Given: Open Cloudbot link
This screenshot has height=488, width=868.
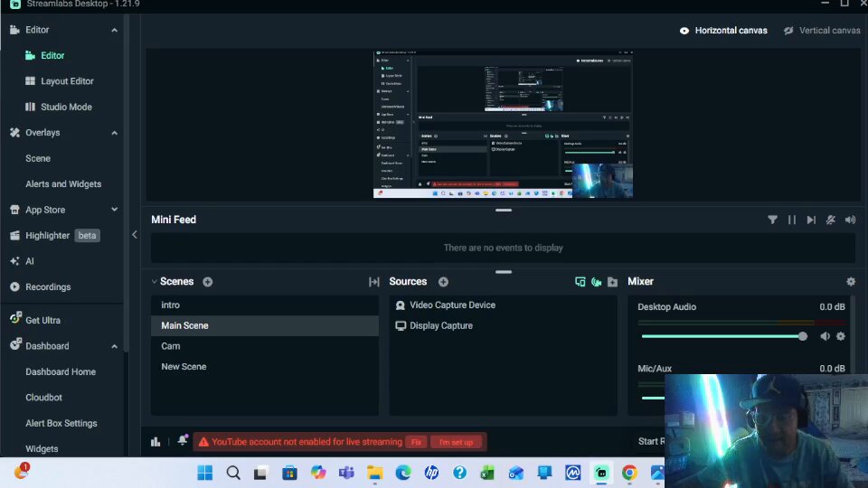Looking at the screenshot, I should (43, 398).
